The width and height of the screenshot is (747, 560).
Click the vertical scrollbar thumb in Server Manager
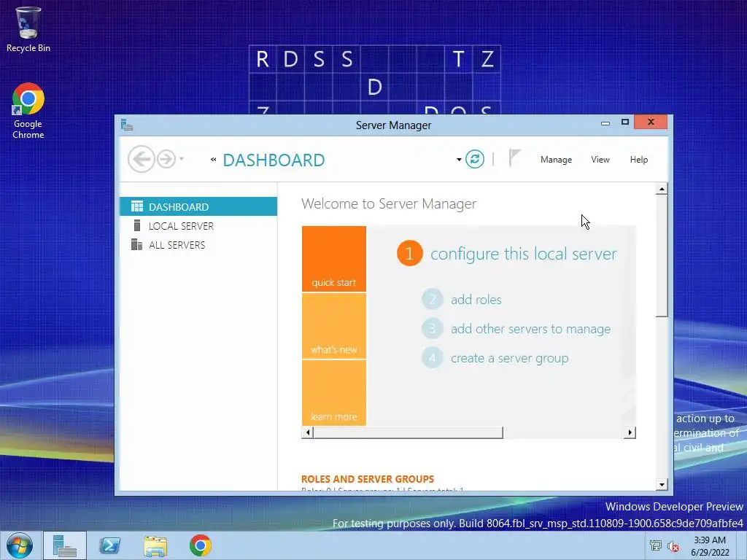[x=661, y=256]
